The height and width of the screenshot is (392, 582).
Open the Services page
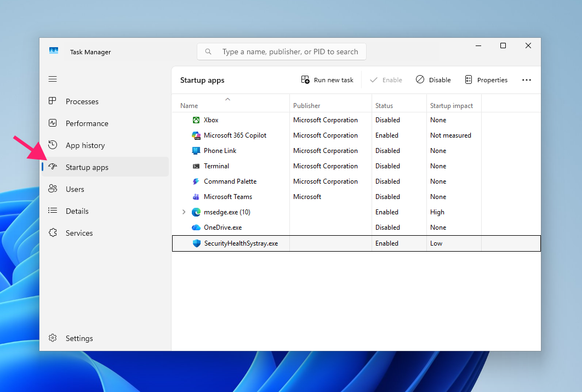pos(105,233)
